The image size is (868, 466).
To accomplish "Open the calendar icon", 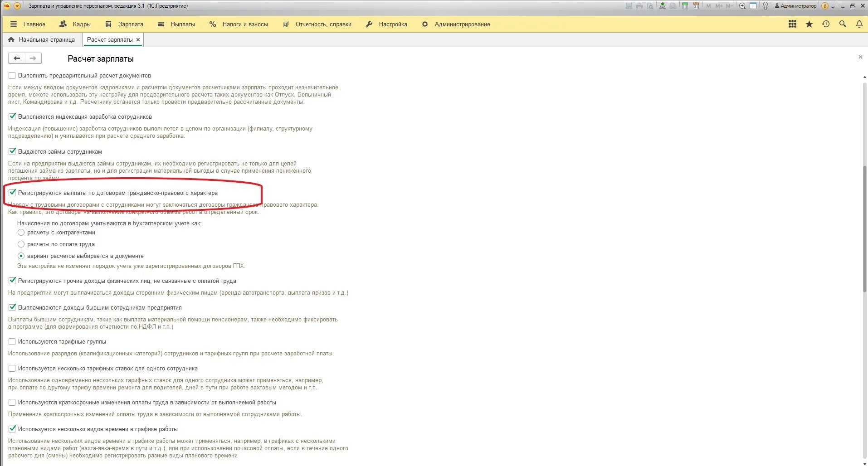I will pyautogui.click(x=696, y=6).
